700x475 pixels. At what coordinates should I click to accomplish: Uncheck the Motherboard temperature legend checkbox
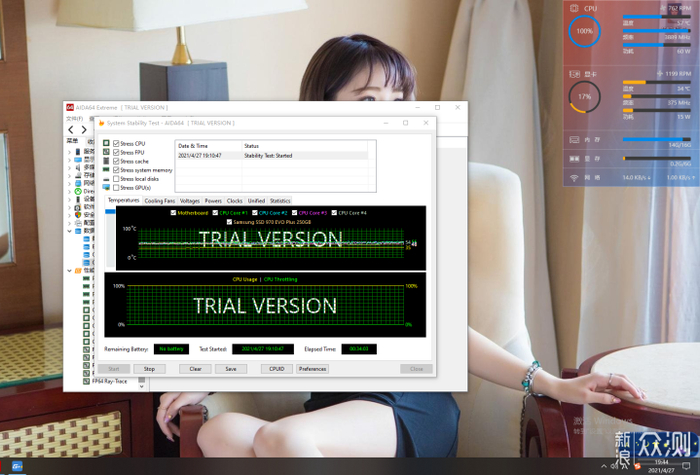click(x=173, y=213)
